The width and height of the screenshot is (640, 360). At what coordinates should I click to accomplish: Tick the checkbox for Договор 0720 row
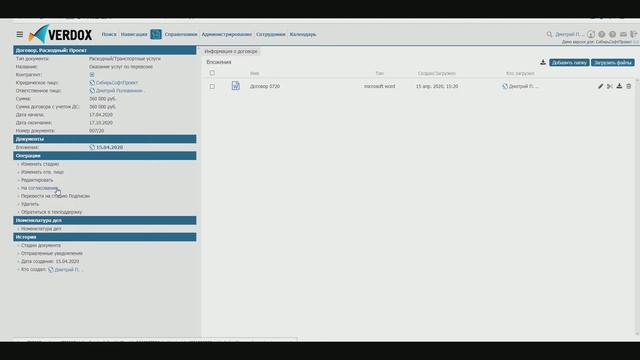coord(212,87)
